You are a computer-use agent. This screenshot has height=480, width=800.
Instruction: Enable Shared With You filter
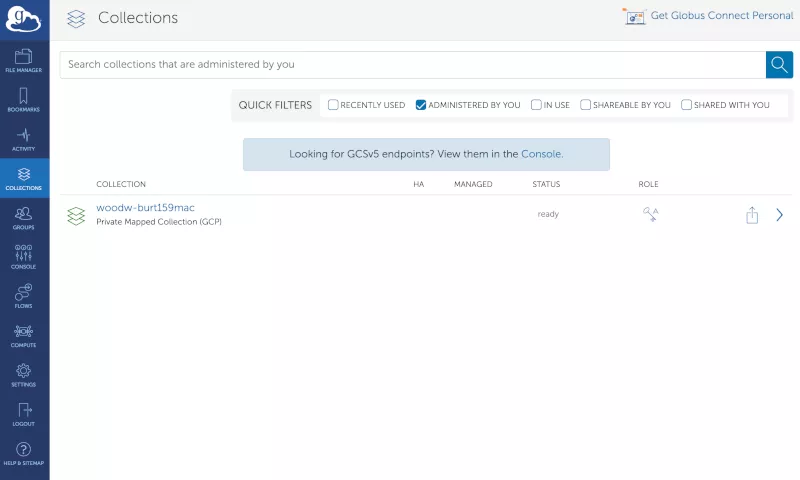click(x=686, y=105)
